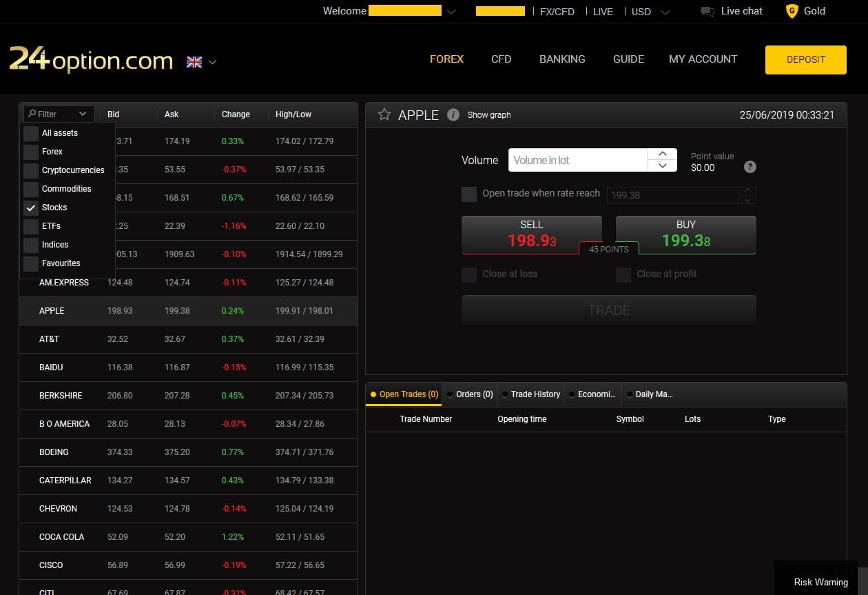Image resolution: width=868 pixels, height=595 pixels.
Task: Click the info icon next to APPLE
Action: point(453,114)
